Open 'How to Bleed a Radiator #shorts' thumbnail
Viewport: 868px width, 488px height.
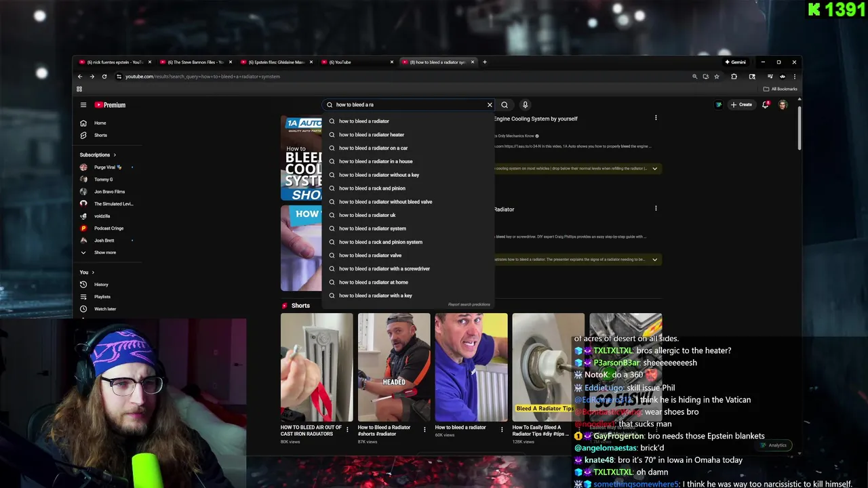coord(394,367)
